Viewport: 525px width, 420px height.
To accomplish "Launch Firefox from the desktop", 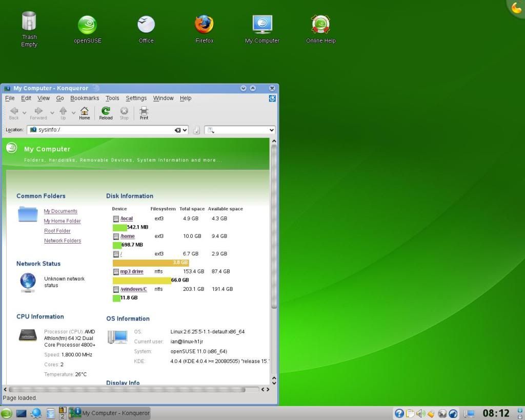I will tap(204, 29).
